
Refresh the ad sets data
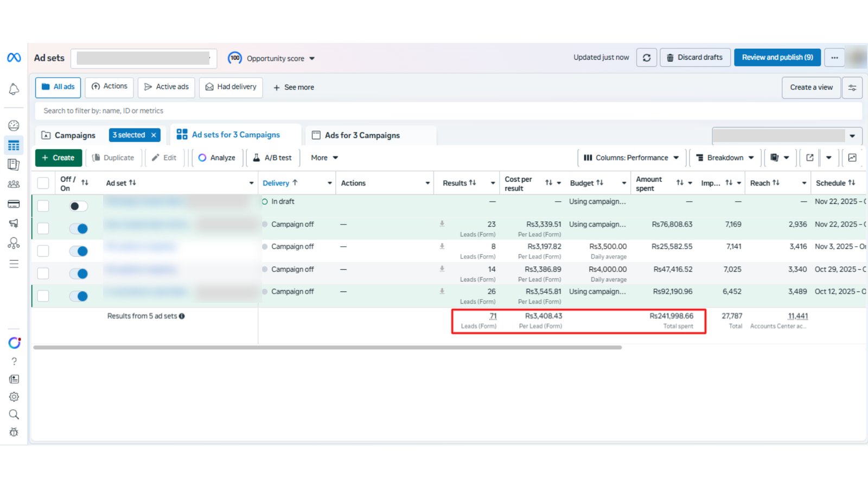click(x=647, y=57)
